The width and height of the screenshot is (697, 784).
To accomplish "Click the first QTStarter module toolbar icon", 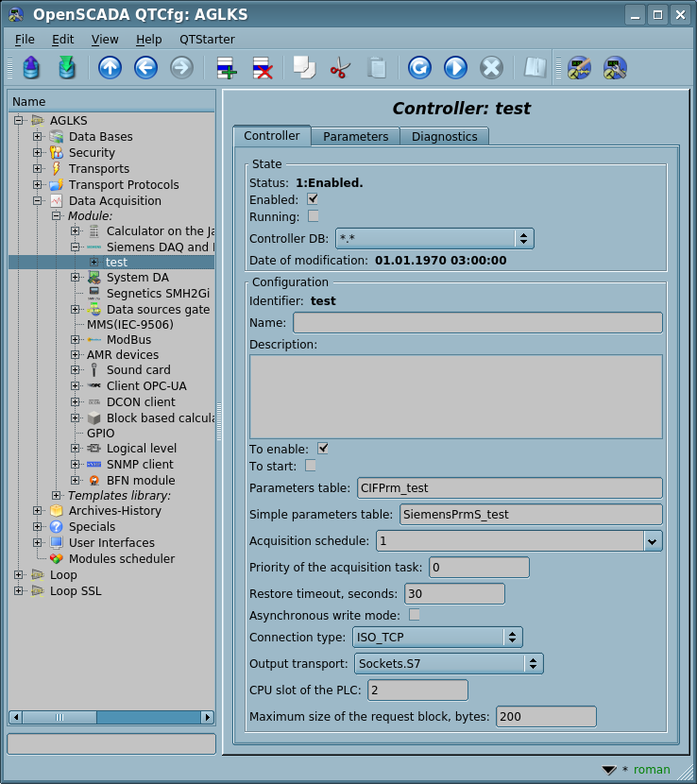I will tap(579, 67).
